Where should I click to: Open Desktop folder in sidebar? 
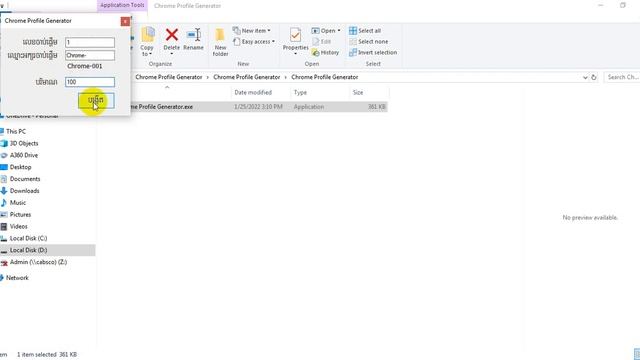click(x=20, y=167)
